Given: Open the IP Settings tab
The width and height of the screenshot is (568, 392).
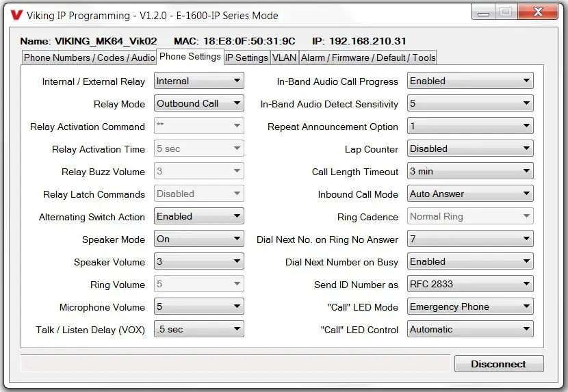Looking at the screenshot, I should click(246, 57).
